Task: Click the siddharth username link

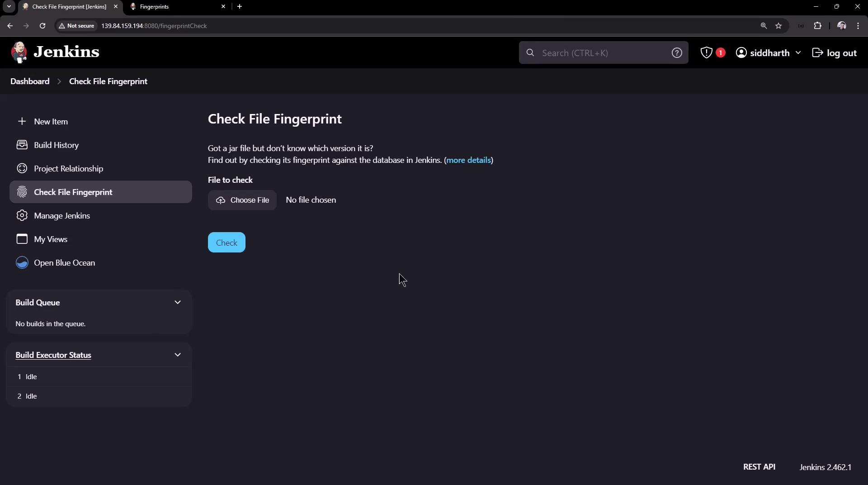Action: point(769,53)
